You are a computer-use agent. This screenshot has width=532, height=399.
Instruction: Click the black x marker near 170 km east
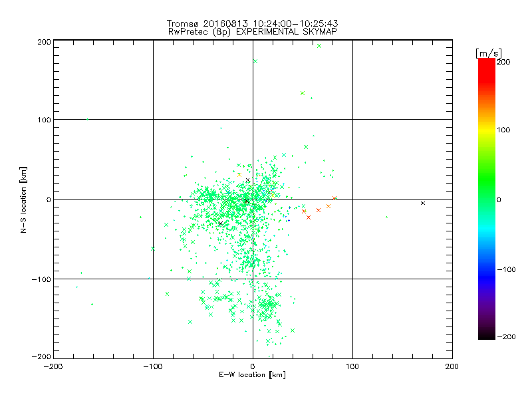[423, 203]
